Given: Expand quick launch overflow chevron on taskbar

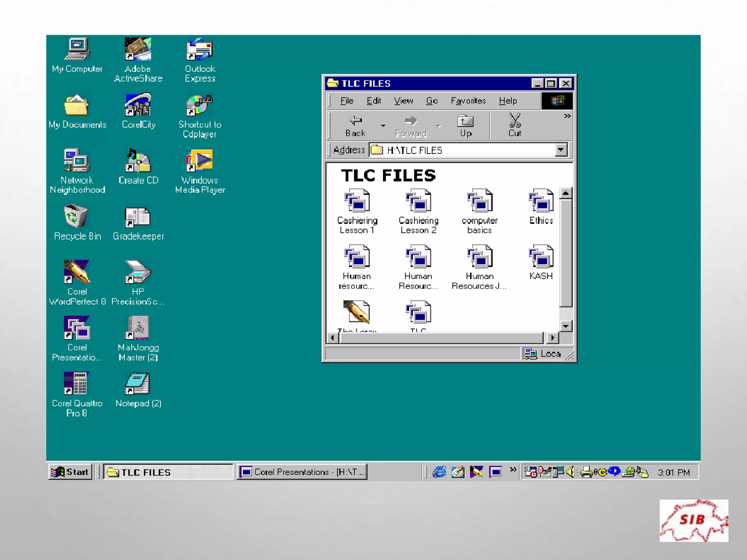Looking at the screenshot, I should 513,470.
